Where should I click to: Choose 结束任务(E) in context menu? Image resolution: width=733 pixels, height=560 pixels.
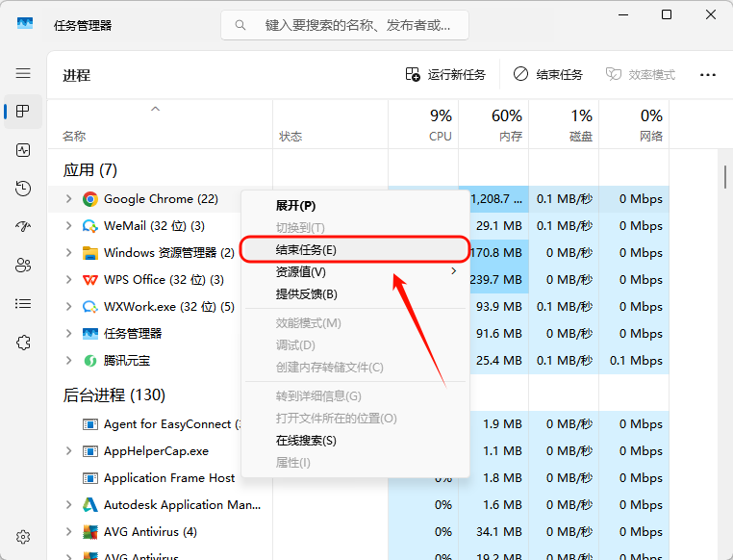click(355, 249)
